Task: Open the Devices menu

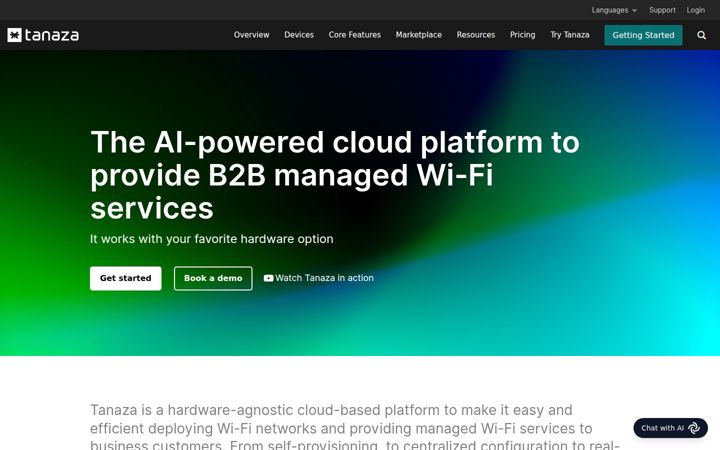Action: click(299, 35)
